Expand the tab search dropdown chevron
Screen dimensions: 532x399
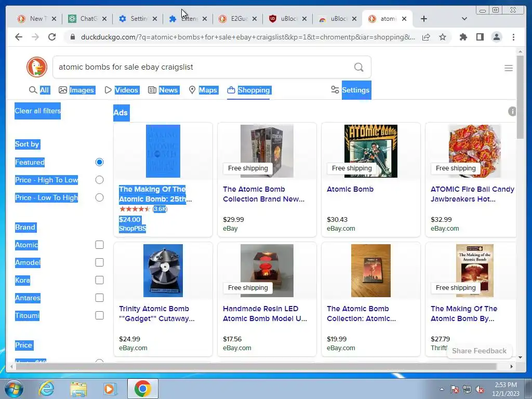click(x=464, y=19)
